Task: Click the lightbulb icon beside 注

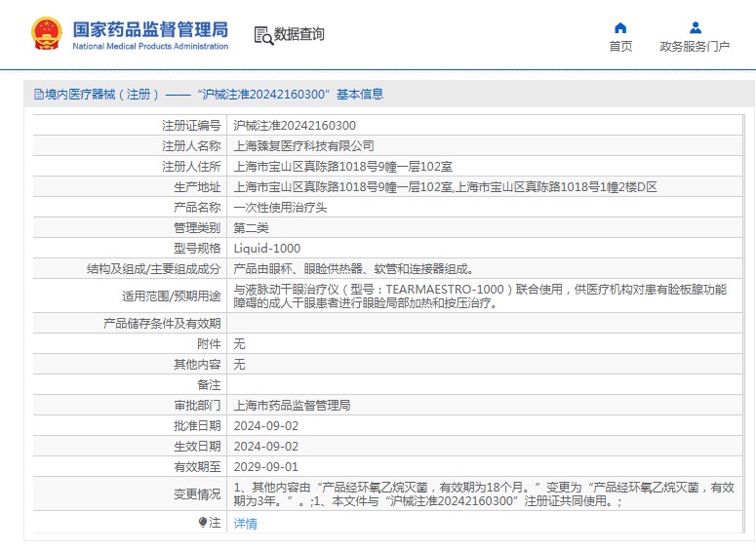Action: pos(203,522)
